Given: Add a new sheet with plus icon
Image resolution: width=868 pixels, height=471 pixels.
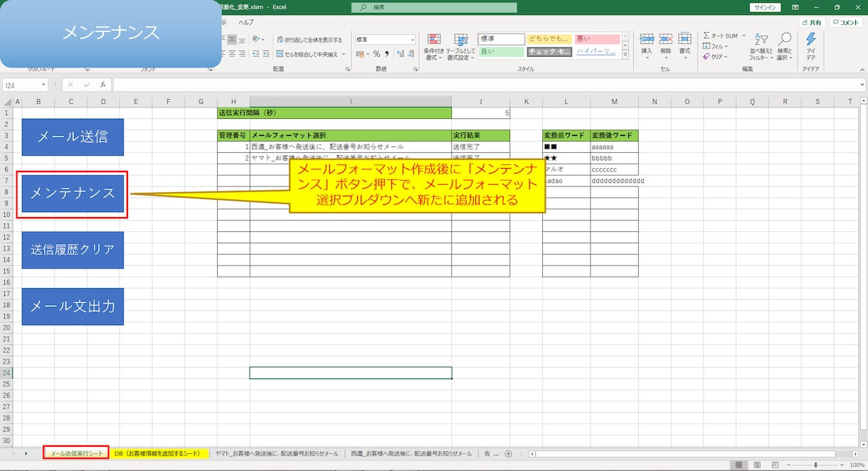Looking at the screenshot, I should point(508,454).
